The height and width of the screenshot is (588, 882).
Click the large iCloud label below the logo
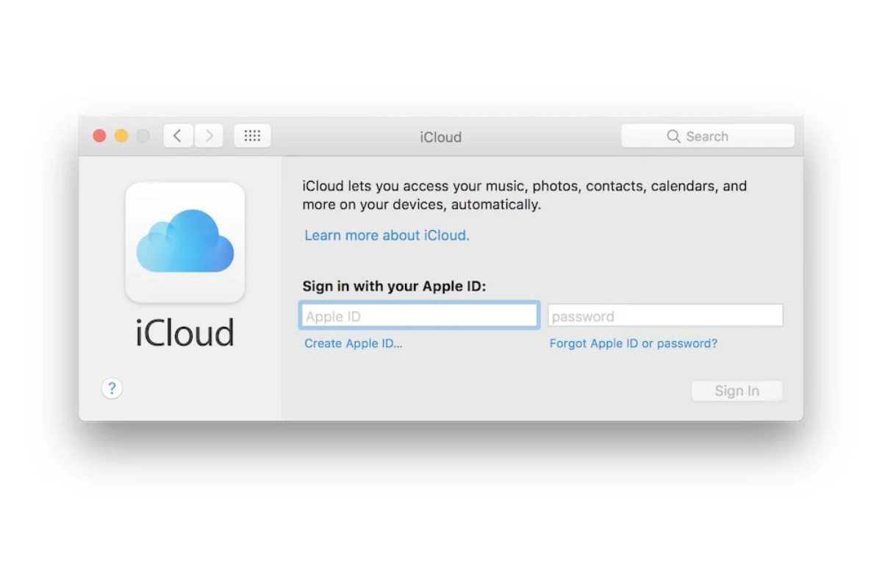(185, 333)
